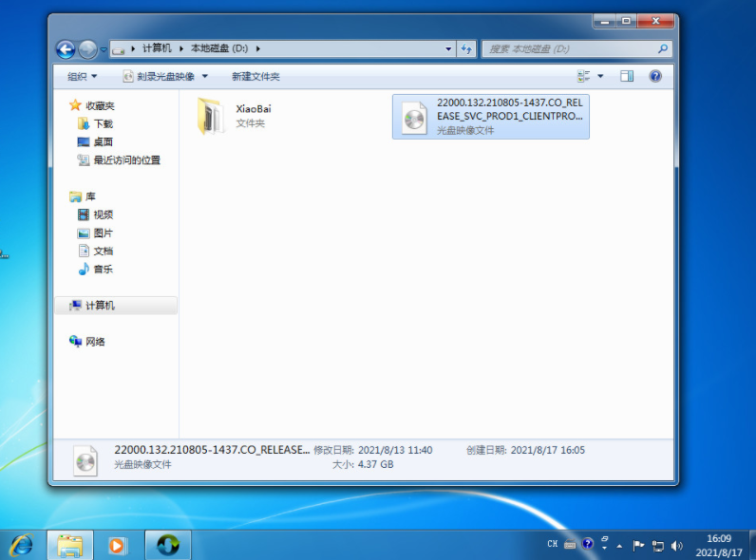
Task: Click 修改日期 2021/8/13 11:40 in details pane
Action: (372, 450)
